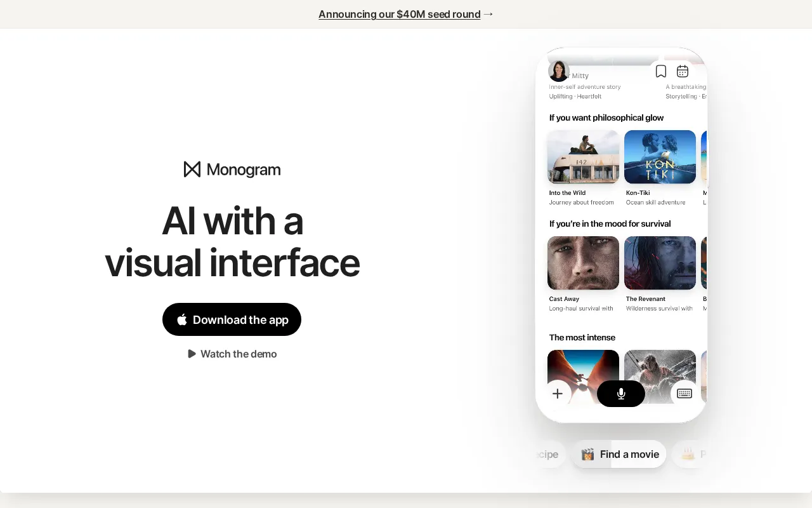Image resolution: width=812 pixels, height=508 pixels.
Task: Click the arrow after the seed round announcement
Action: [x=488, y=14]
